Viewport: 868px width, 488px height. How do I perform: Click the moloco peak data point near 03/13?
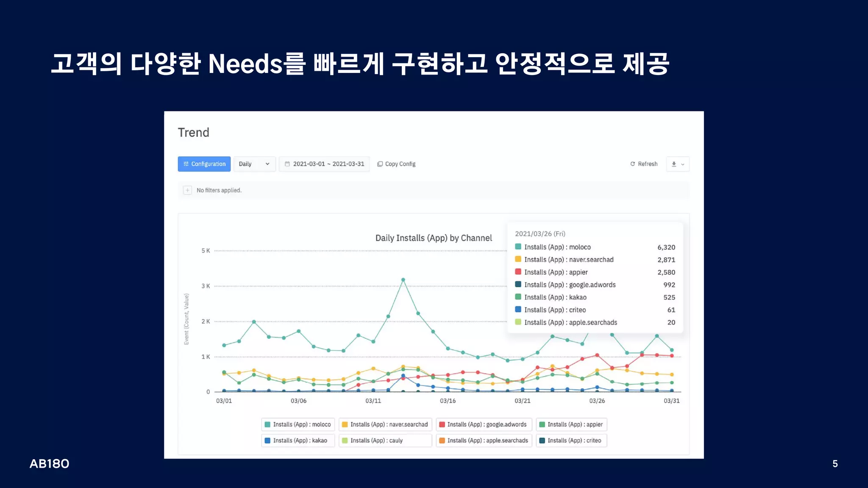click(403, 280)
